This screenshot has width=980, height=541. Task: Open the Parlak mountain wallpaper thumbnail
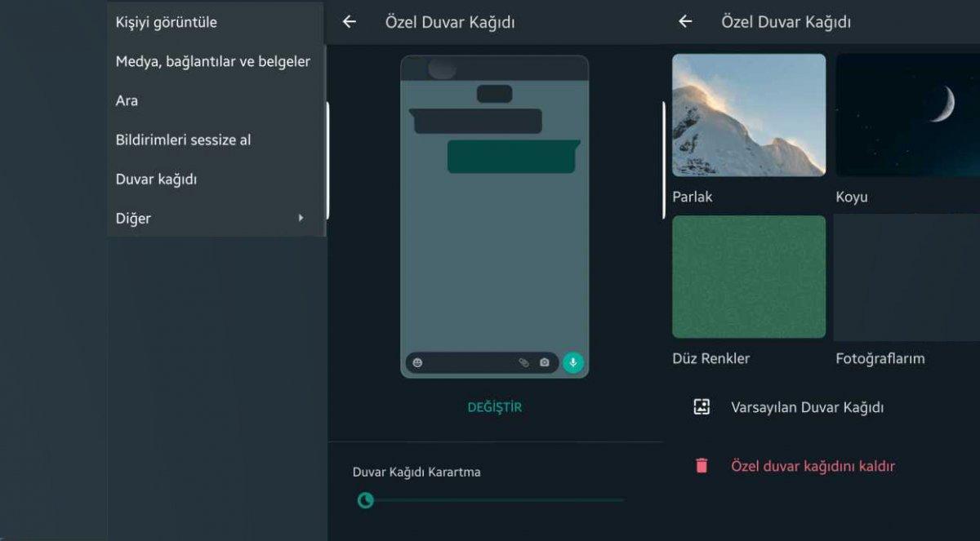749,115
